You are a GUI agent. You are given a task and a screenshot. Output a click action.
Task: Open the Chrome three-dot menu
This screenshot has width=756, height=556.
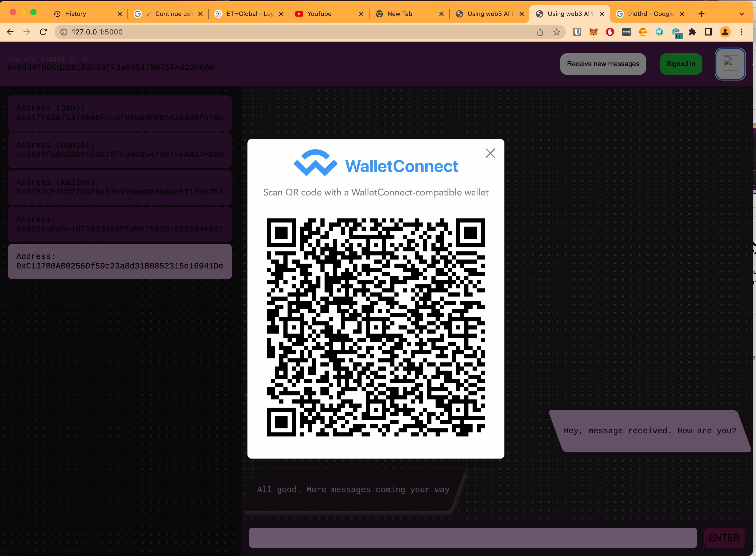pyautogui.click(x=742, y=32)
